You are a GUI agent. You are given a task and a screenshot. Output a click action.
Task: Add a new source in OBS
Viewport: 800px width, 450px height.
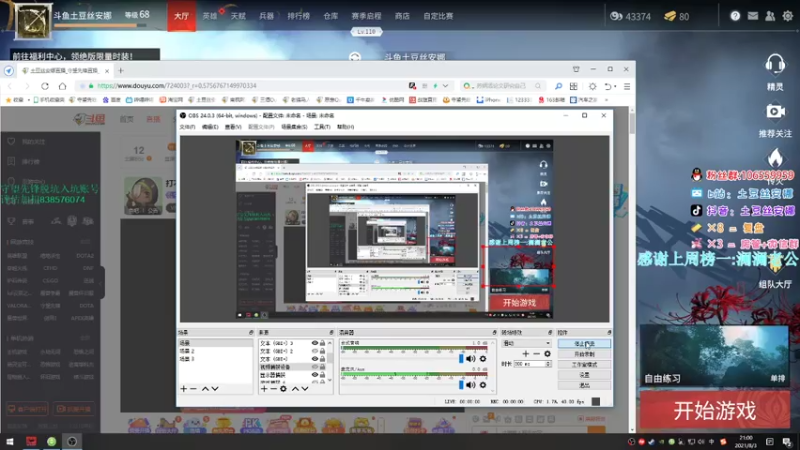coord(264,389)
